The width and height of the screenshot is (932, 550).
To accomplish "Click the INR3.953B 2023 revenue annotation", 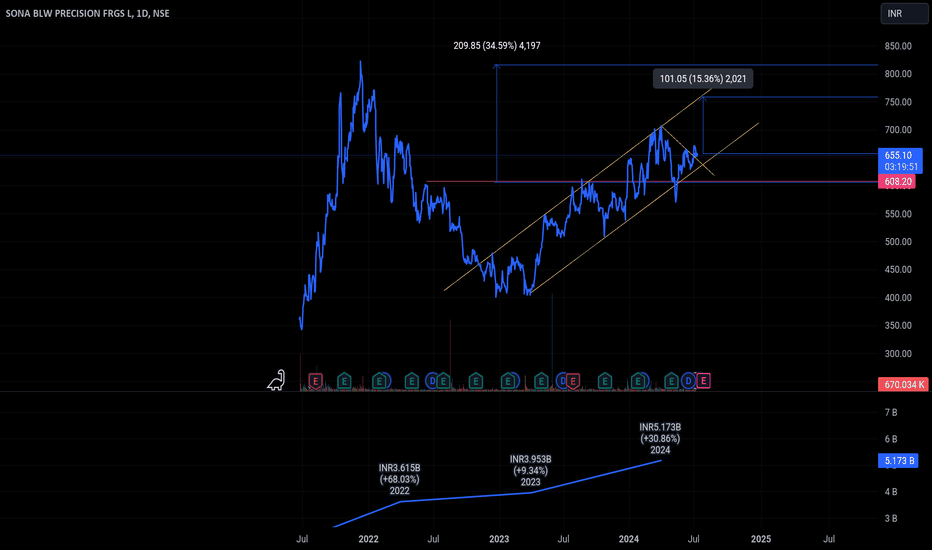I will click(x=530, y=471).
